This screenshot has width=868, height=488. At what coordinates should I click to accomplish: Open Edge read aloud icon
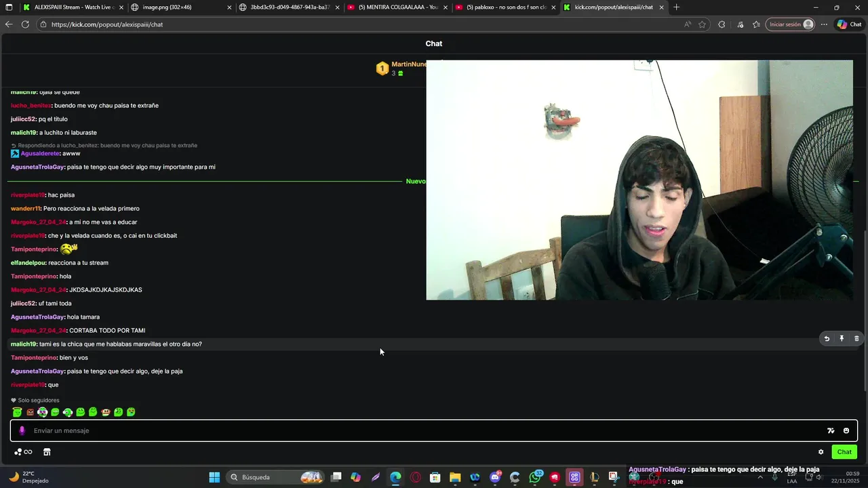(x=688, y=24)
